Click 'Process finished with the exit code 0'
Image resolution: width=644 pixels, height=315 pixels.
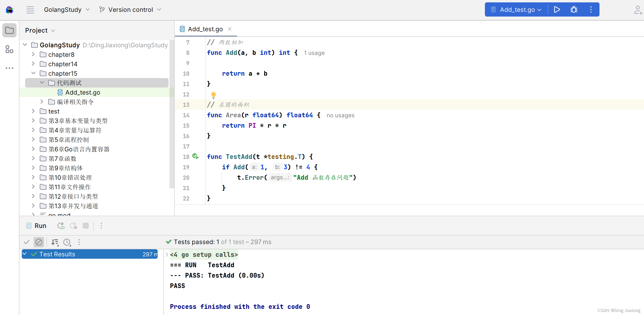(x=240, y=307)
